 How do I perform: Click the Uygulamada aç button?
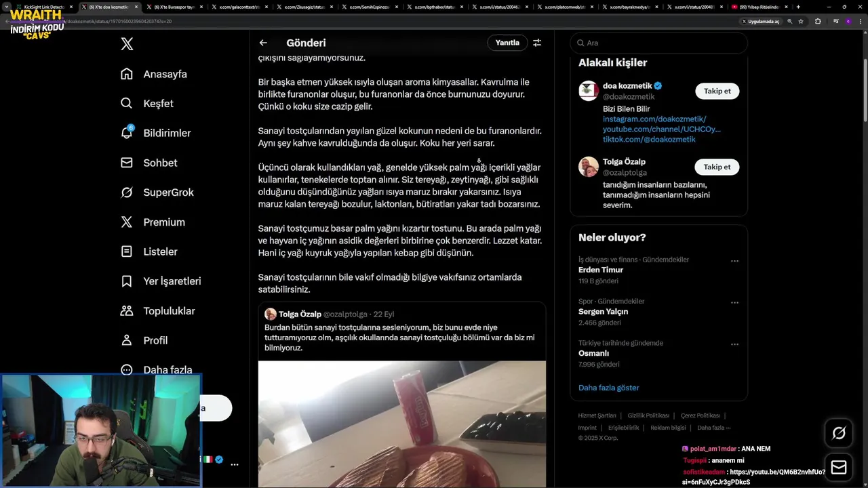[761, 21]
